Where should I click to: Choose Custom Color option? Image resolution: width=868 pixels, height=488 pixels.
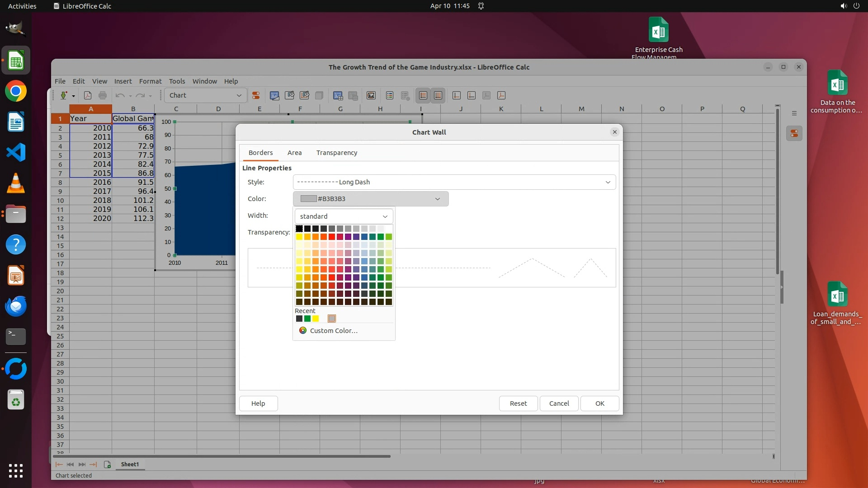(334, 331)
